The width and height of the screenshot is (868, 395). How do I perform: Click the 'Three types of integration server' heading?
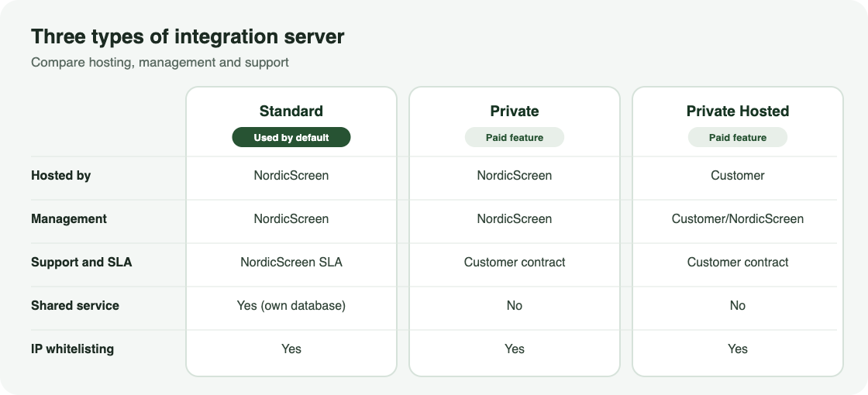coord(187,36)
